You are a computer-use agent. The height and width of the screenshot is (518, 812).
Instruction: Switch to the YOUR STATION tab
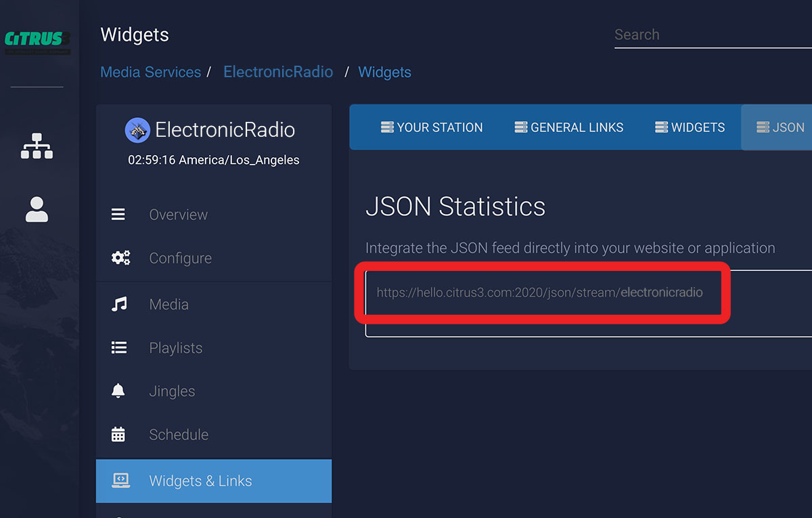pos(432,127)
